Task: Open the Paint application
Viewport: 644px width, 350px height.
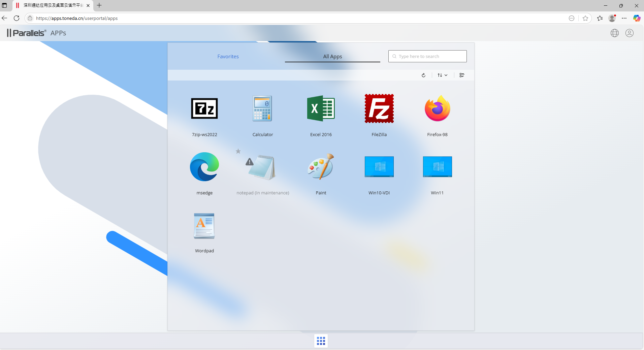Action: (321, 167)
